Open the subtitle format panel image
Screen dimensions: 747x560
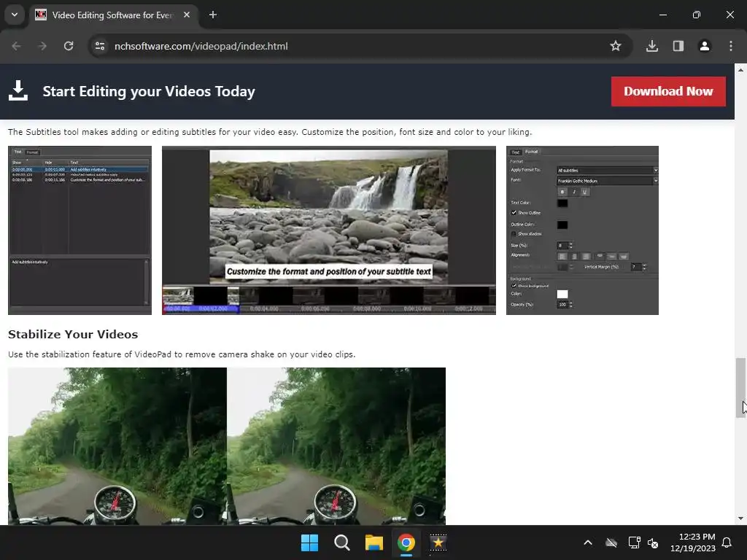[582, 230]
